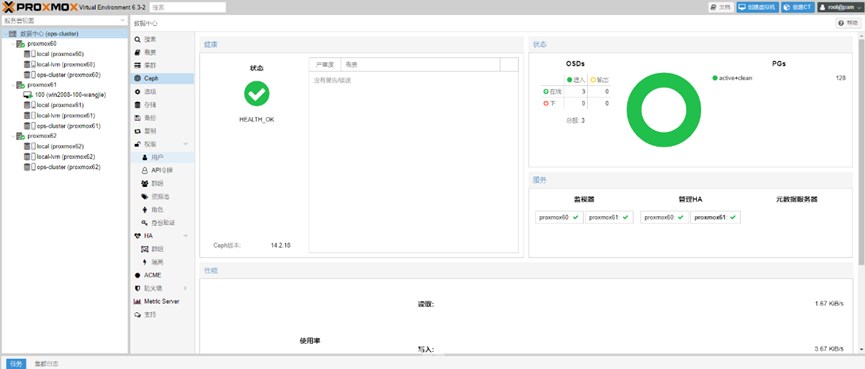Select storage local-lvm (proxmox62)
This screenshot has width=865, height=369.
point(65,157)
